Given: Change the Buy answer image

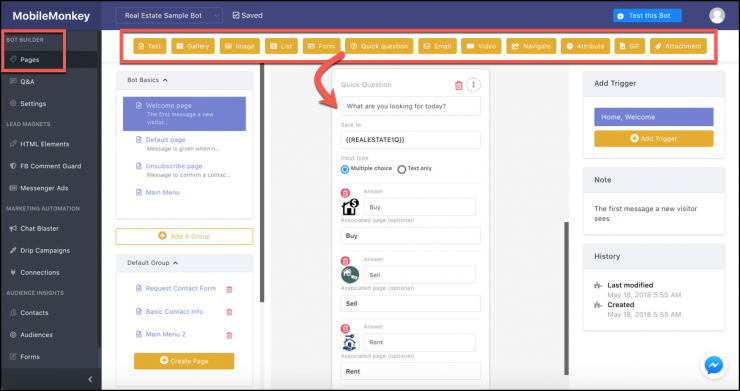Looking at the screenshot, I should (x=350, y=207).
